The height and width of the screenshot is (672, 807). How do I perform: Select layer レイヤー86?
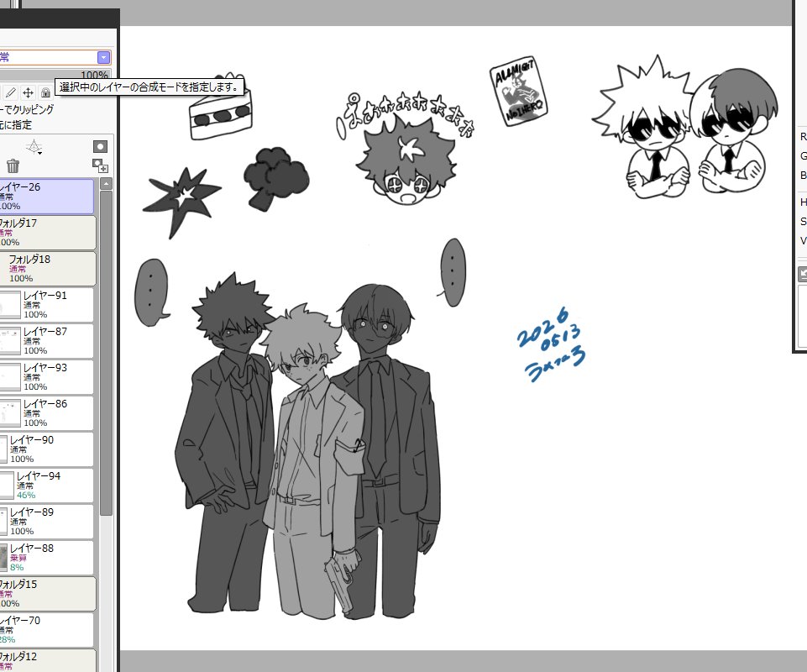(47, 413)
